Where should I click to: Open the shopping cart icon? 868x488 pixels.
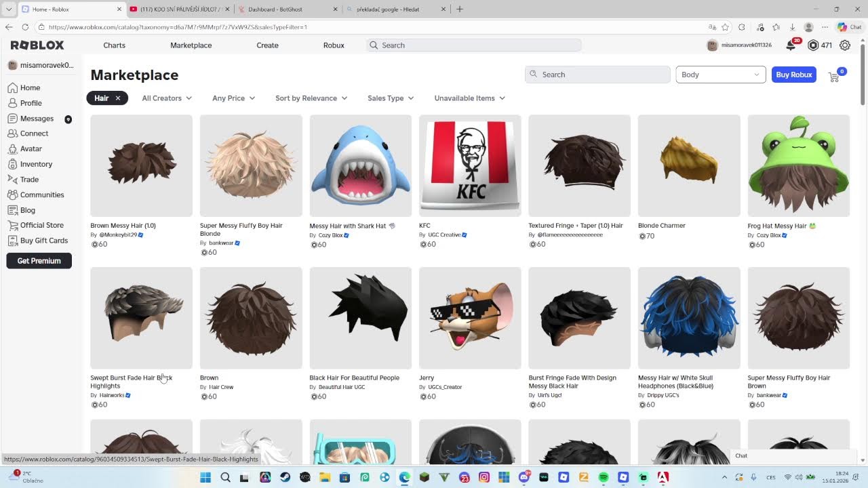coord(834,76)
